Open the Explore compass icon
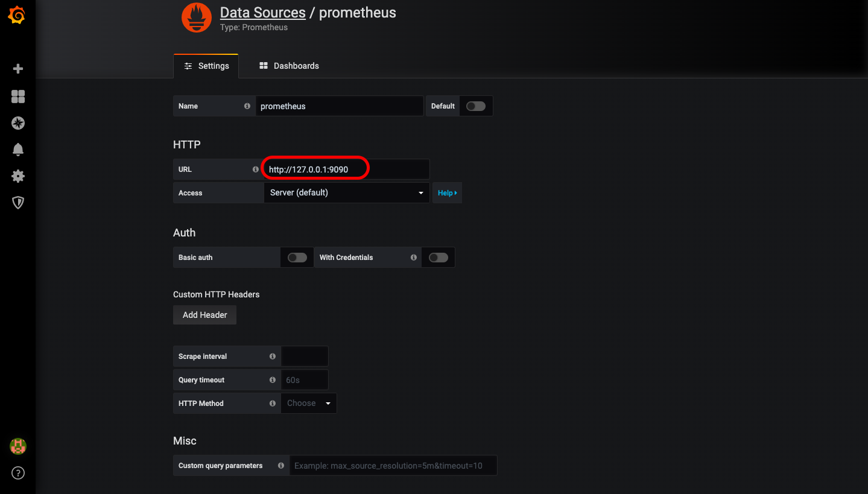Image resolution: width=868 pixels, height=494 pixels. click(18, 123)
